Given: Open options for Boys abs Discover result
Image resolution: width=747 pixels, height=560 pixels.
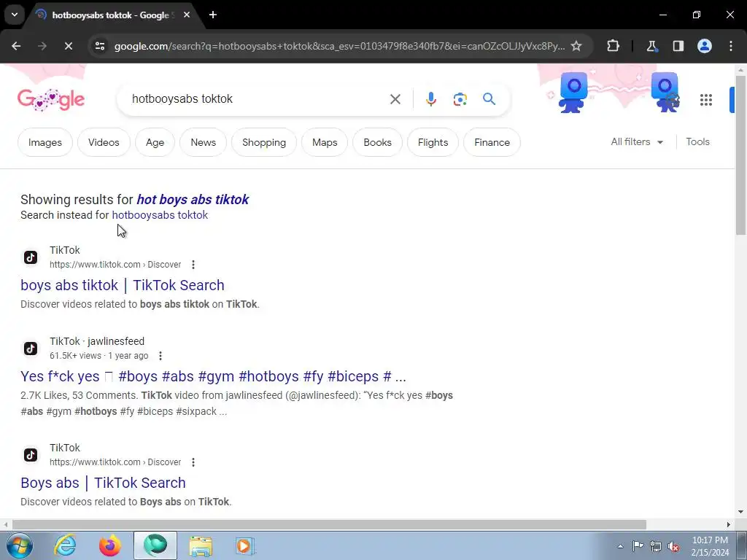Looking at the screenshot, I should point(193,462).
